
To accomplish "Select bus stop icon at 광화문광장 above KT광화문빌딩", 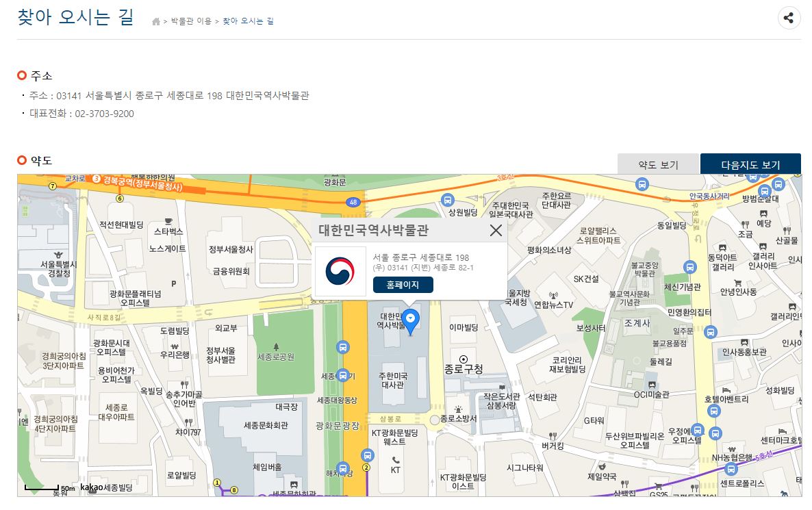I will 367,456.
